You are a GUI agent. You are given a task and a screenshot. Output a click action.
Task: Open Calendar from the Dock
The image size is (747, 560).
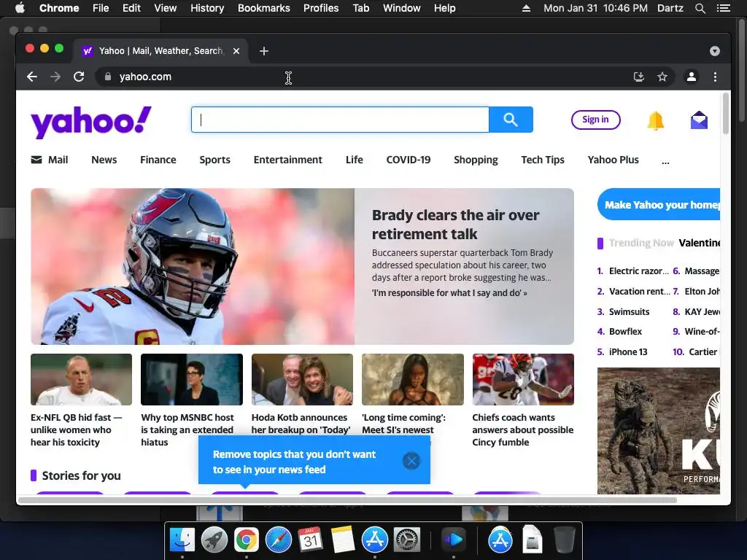pyautogui.click(x=310, y=540)
